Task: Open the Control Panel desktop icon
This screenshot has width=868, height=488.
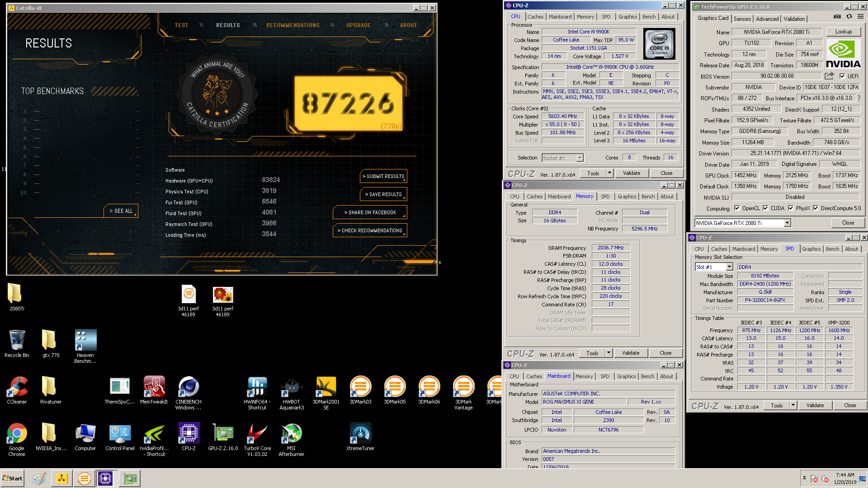Action: click(120, 436)
